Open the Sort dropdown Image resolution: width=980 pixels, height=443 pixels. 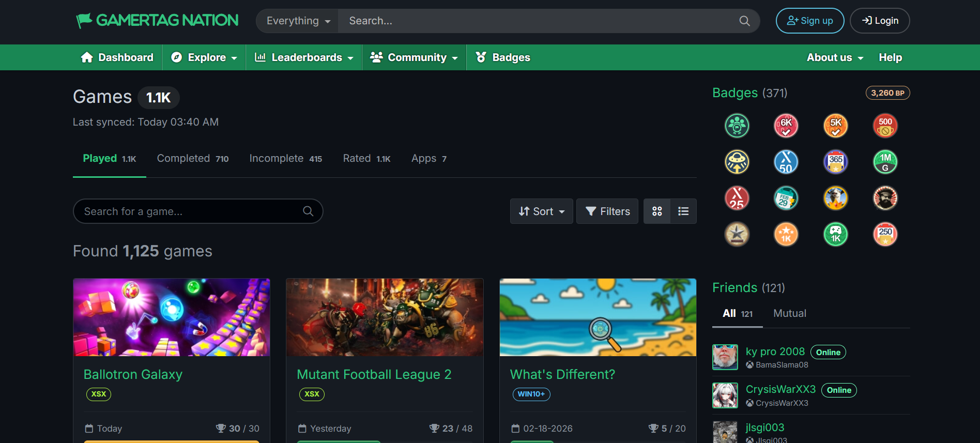point(541,211)
